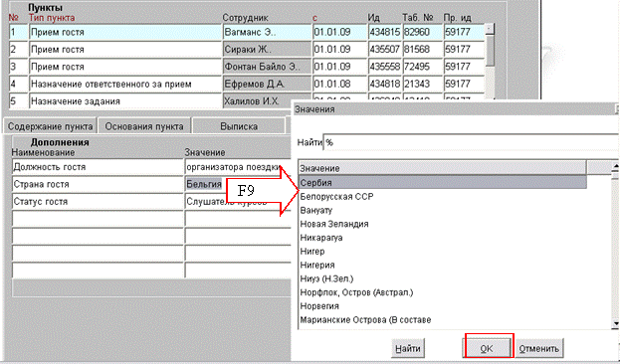Click employee cell Халилов И.Х.
Viewport: 620px width, 364px height.
coord(258,100)
